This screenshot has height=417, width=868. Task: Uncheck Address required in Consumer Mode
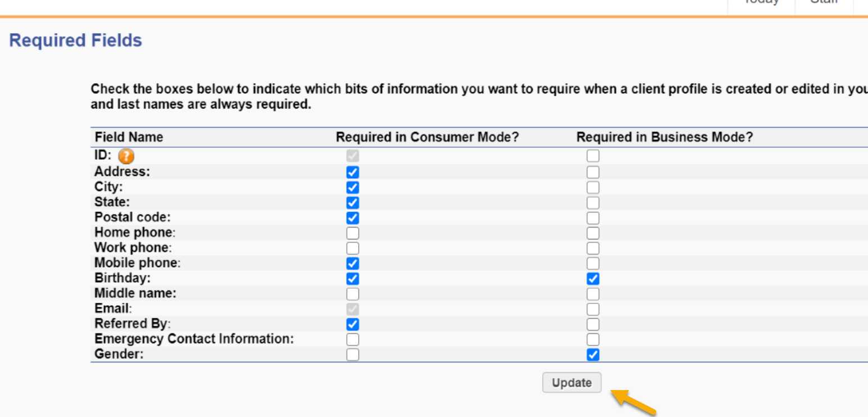click(353, 172)
